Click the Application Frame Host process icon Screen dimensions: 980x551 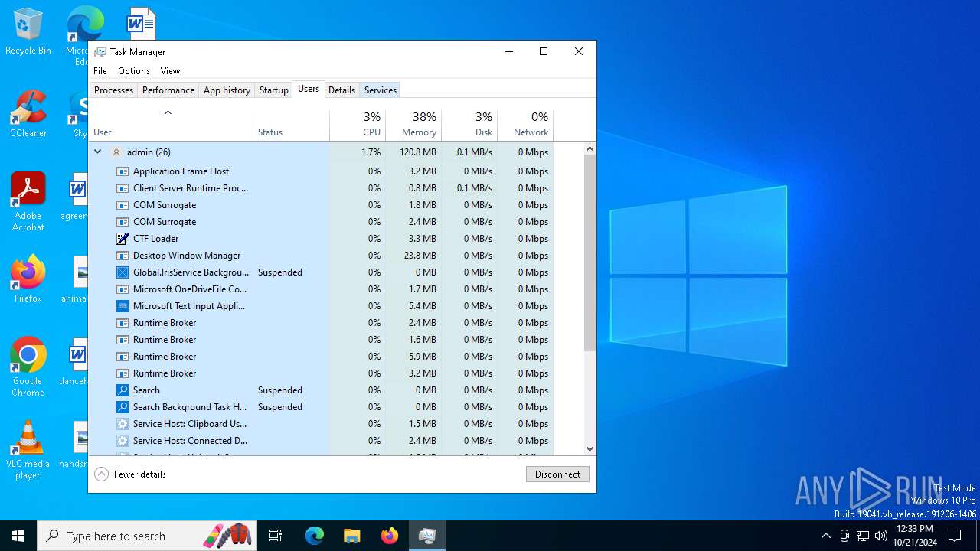(122, 171)
